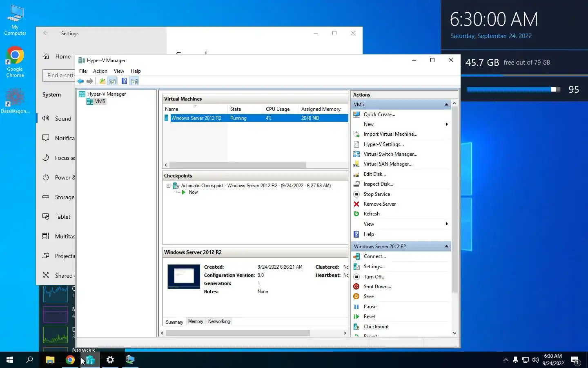588x368 pixels.
Task: Click the Reset icon in Actions
Action: tap(356, 316)
